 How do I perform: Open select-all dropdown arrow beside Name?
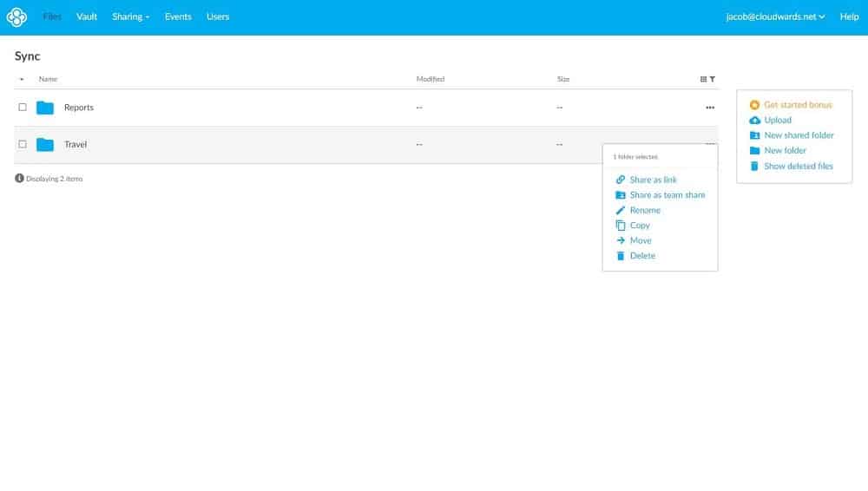[22, 79]
